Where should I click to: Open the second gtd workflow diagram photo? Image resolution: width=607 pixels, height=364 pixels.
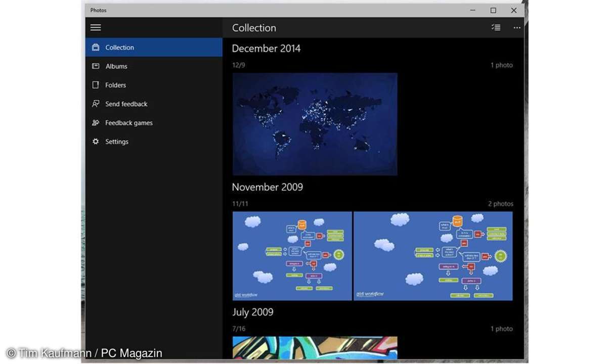tap(433, 256)
